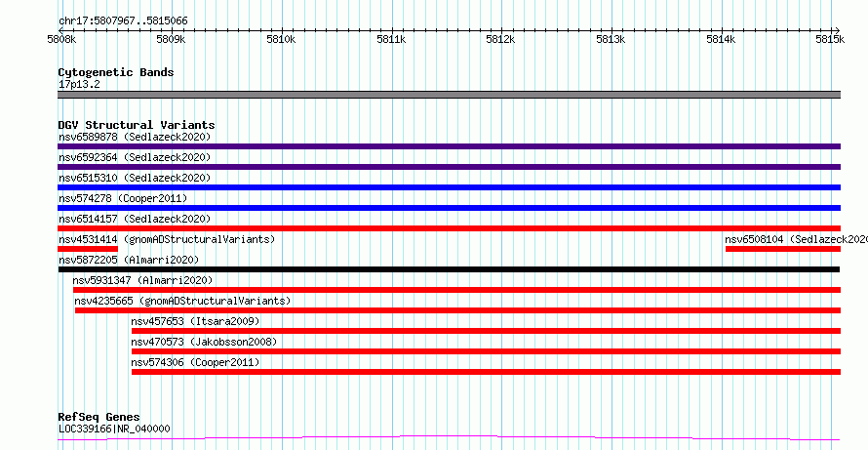Click the red bar under nsv6514157
This screenshot has width=868, height=450.
pos(449,228)
